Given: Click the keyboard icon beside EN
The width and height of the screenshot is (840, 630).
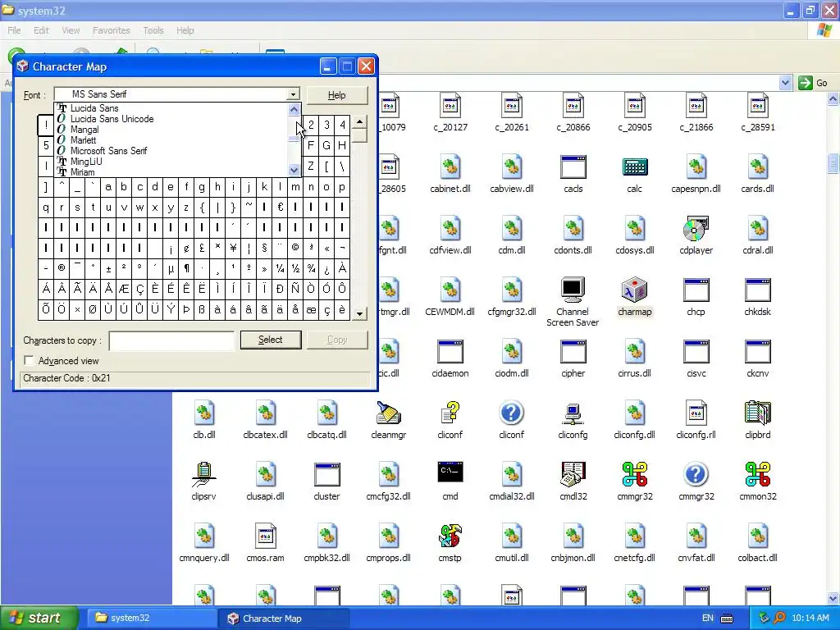Looking at the screenshot, I should [727, 619].
